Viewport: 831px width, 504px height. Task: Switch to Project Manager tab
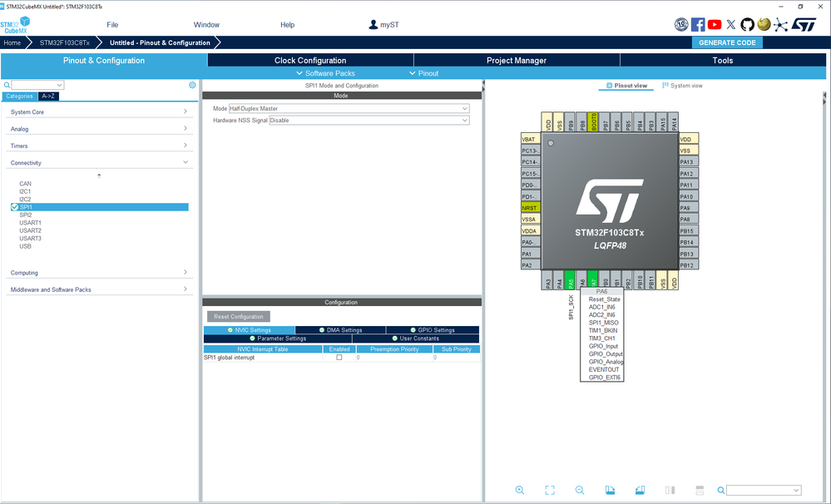[517, 61]
